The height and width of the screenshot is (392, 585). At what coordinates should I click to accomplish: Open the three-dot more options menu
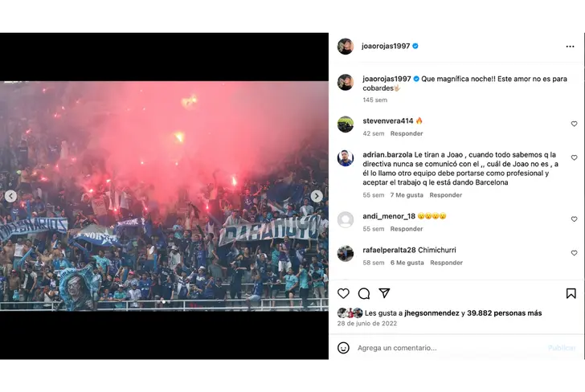coord(570,47)
